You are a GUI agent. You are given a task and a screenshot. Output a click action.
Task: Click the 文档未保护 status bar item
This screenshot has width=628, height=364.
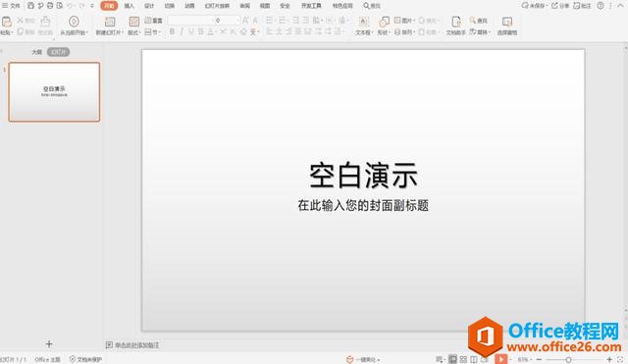tap(85, 359)
